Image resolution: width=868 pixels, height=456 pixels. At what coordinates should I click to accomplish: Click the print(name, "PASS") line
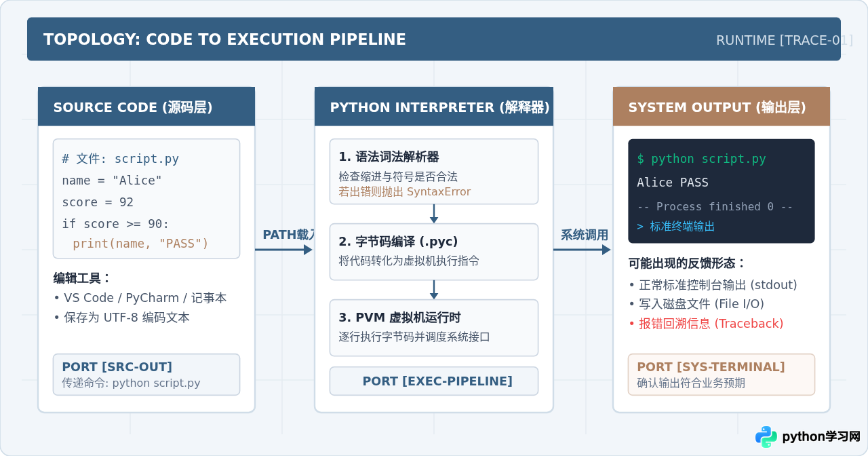[x=140, y=243]
